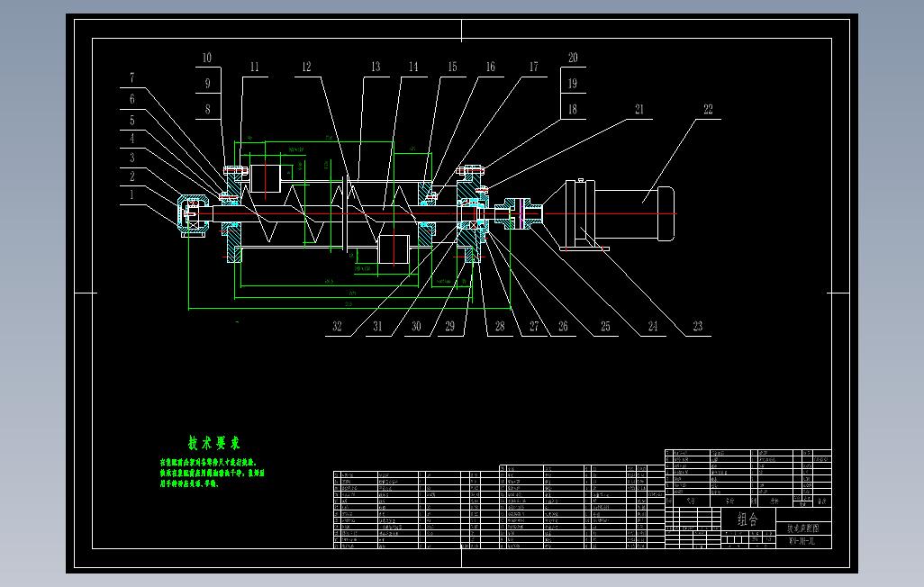Click the purple shaft coupling
The image size is (924, 587).
[522, 213]
